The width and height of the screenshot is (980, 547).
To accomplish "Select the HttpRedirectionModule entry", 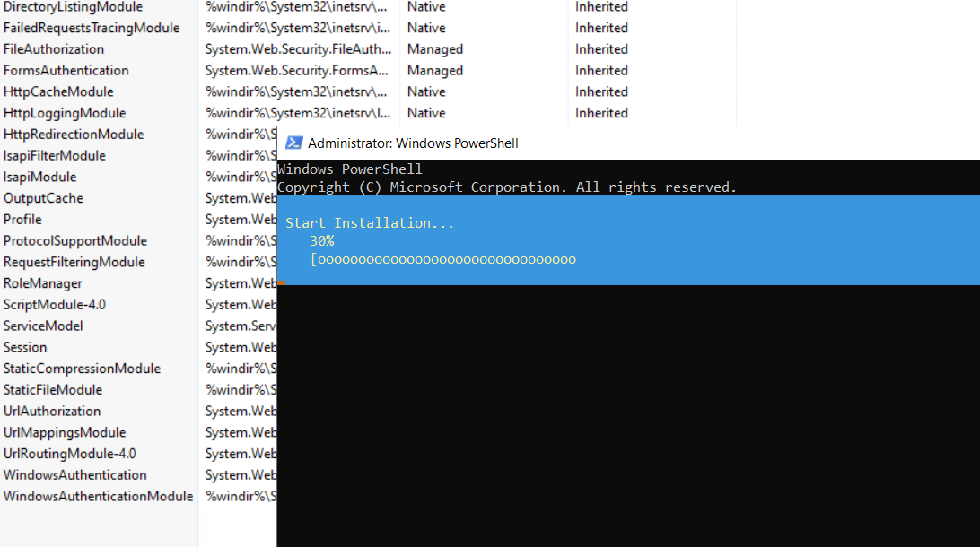I will [x=74, y=135].
